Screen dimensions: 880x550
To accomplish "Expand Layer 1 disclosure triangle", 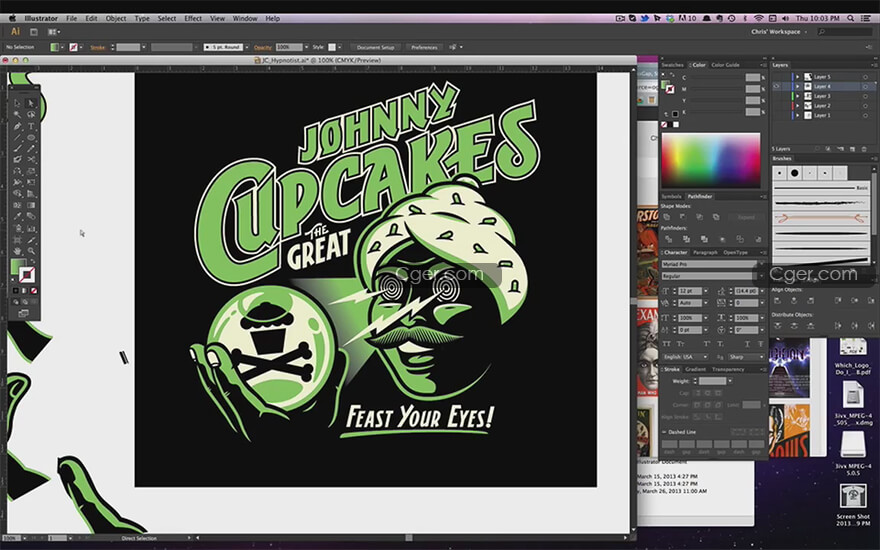I will 798,115.
